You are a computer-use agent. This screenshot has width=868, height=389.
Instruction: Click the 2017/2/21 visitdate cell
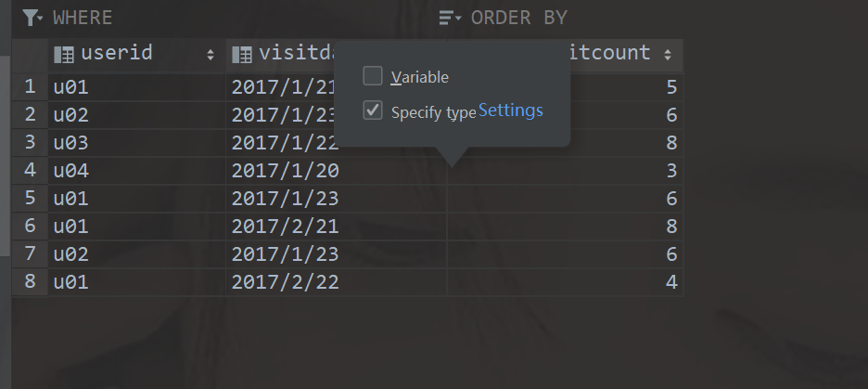(x=285, y=227)
